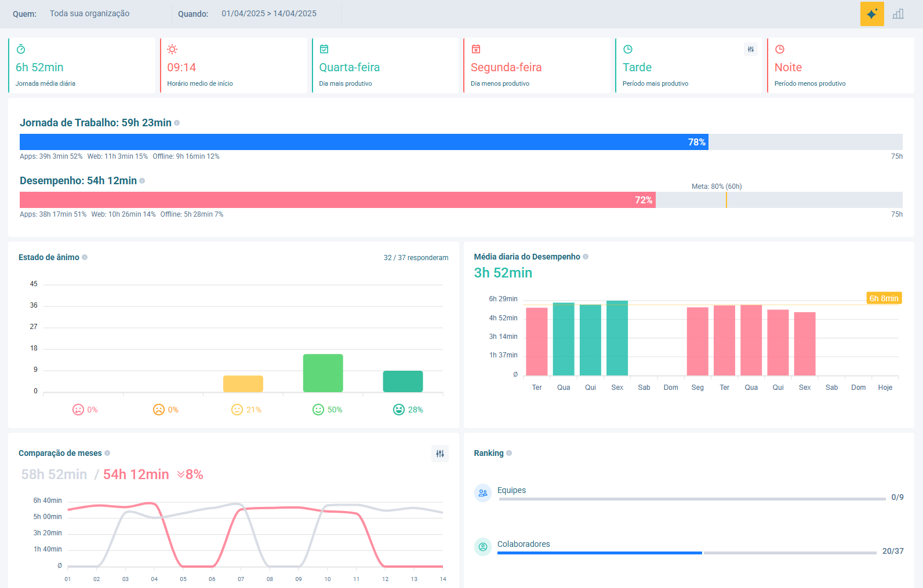
Task: Click the green mood bar in chart
Action: tap(323, 373)
